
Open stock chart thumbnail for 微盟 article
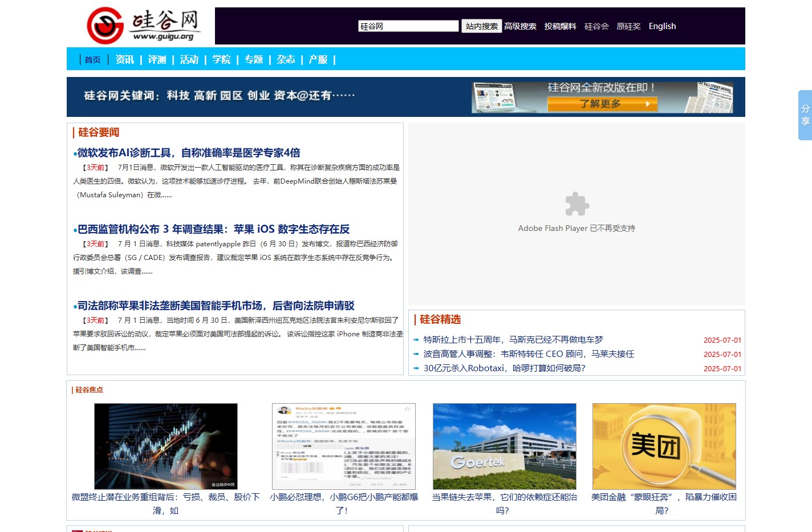point(166,446)
